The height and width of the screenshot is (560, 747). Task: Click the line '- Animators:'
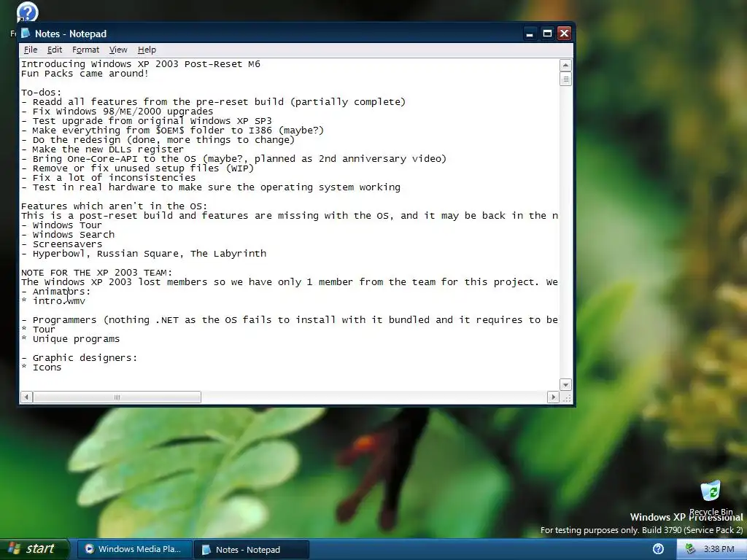coord(55,292)
